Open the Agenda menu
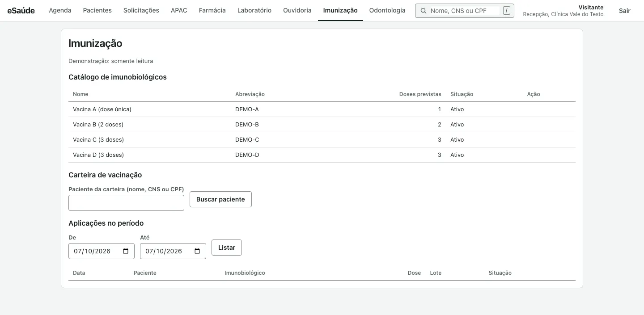 click(x=60, y=10)
